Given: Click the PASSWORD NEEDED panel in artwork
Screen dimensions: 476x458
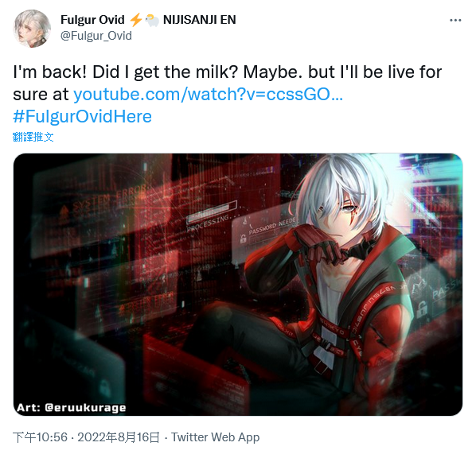Looking at the screenshot, I should click(x=265, y=233).
